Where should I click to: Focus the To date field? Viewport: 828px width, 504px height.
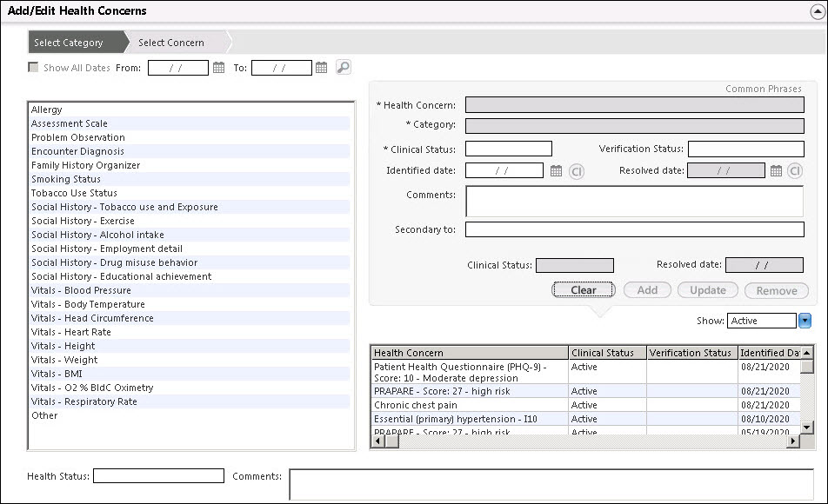point(282,68)
